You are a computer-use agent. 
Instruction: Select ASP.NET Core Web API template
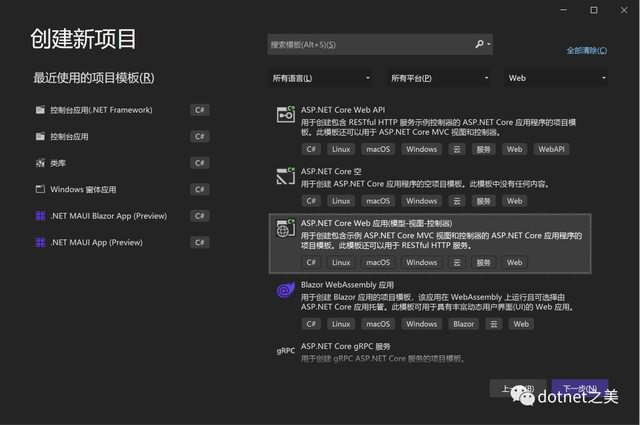(430, 131)
